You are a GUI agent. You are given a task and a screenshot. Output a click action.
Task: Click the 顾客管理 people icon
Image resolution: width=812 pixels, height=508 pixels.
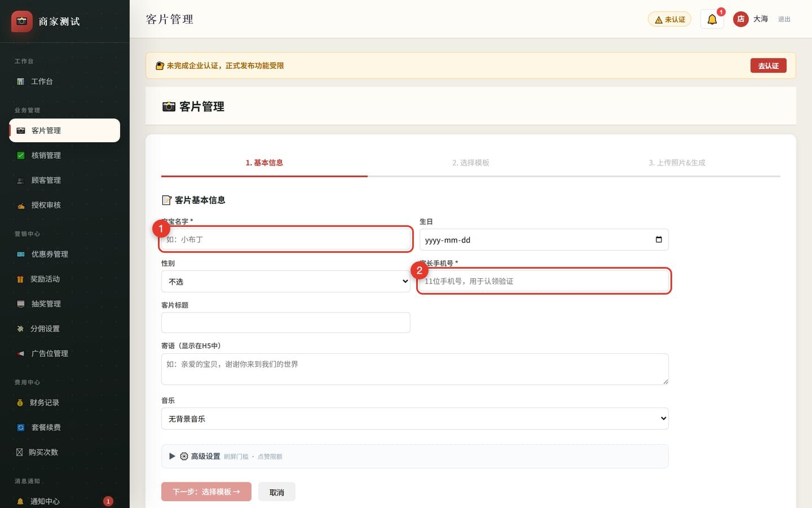(21, 180)
